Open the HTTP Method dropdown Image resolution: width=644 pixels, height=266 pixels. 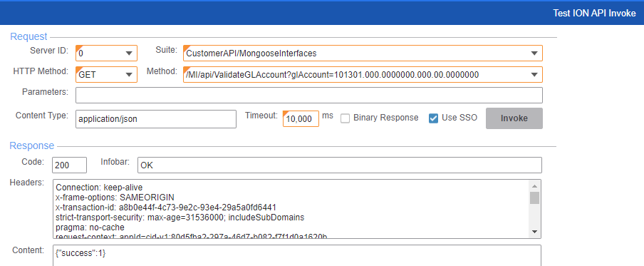point(128,75)
